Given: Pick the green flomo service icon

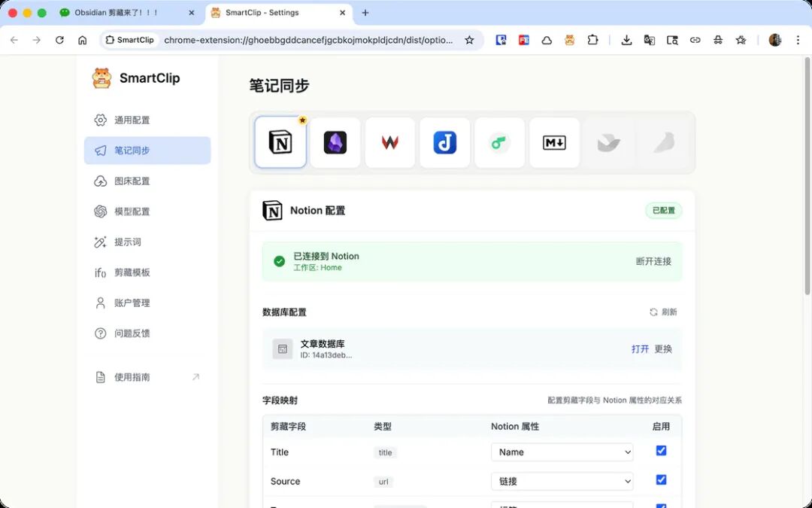Looking at the screenshot, I should tap(499, 142).
